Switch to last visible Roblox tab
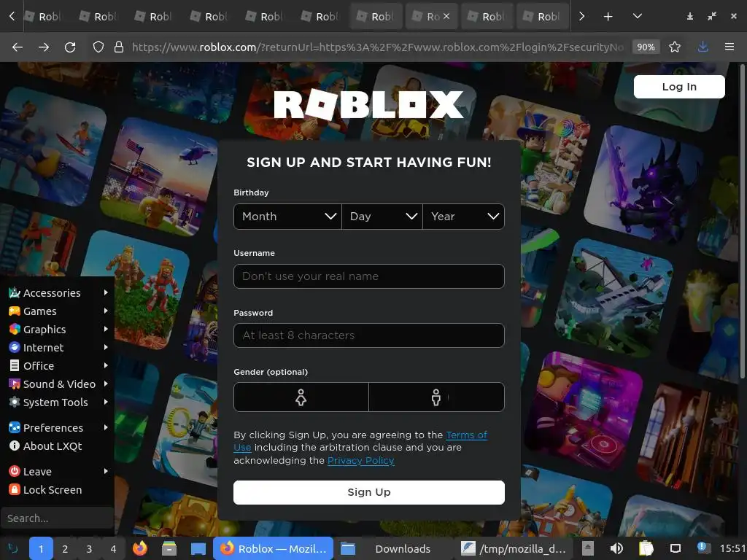 [x=542, y=17]
